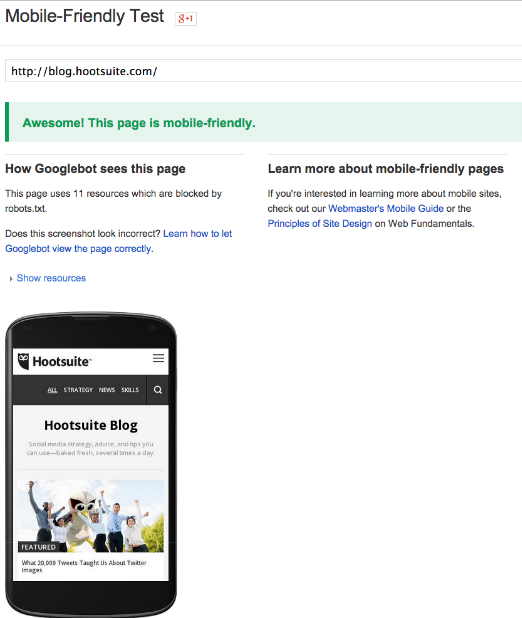Click the Mobile-Friendly Test page title
Viewport: 522px width, 618px height.
click(x=84, y=17)
